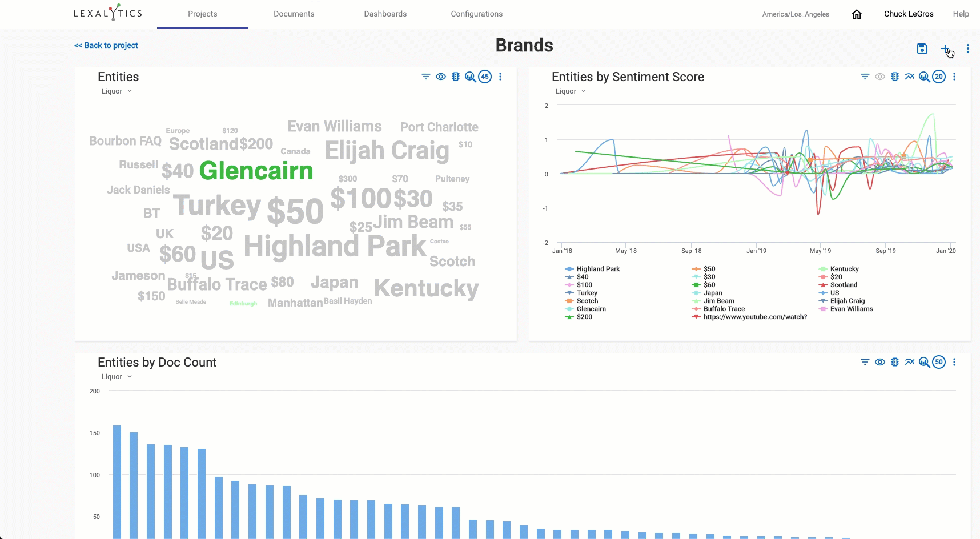
Task: Click the Help menu item
Action: pyautogui.click(x=961, y=14)
